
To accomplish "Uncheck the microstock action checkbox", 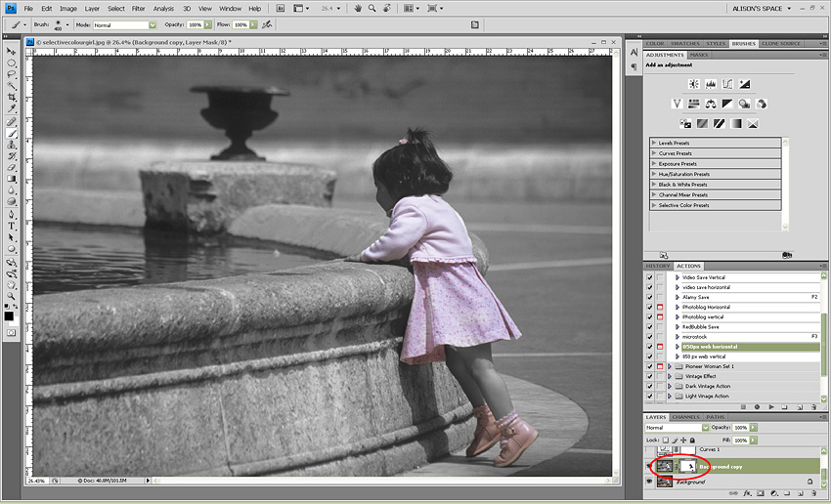I will coord(650,337).
